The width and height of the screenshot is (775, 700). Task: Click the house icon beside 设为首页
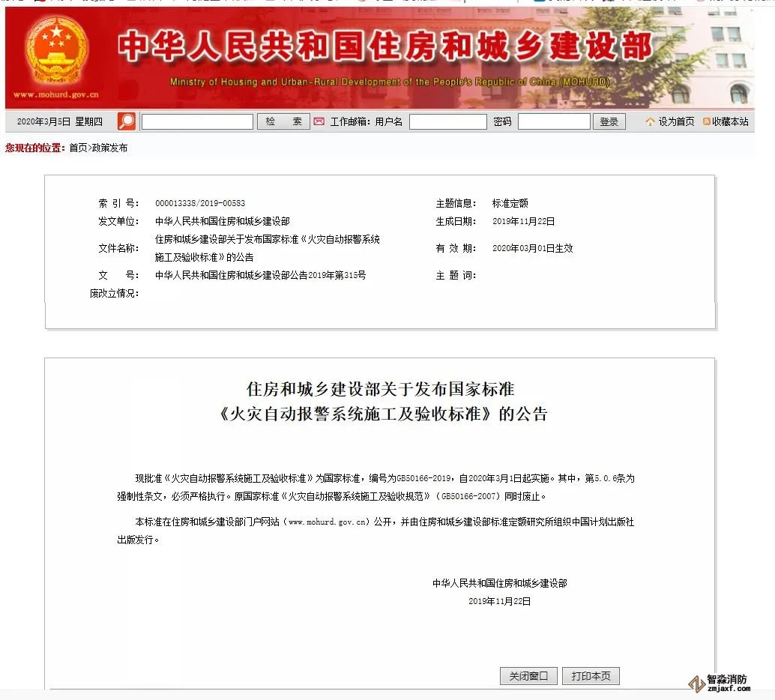pos(650,121)
